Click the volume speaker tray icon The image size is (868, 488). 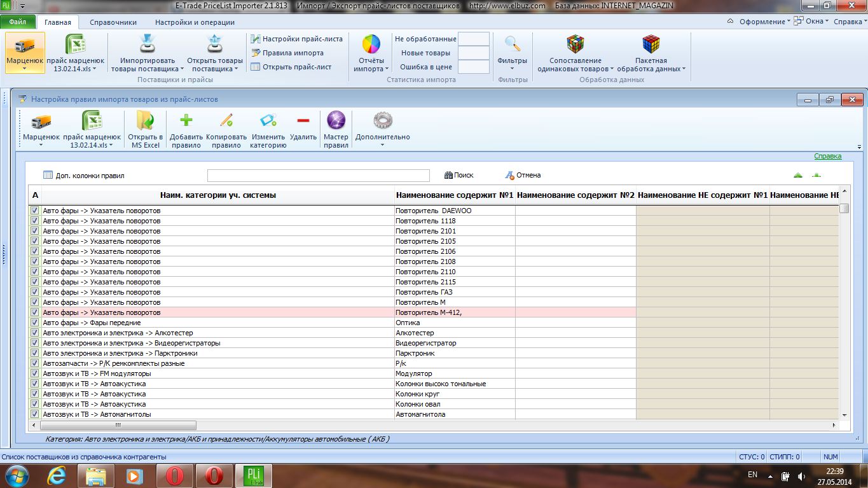pyautogui.click(x=801, y=476)
